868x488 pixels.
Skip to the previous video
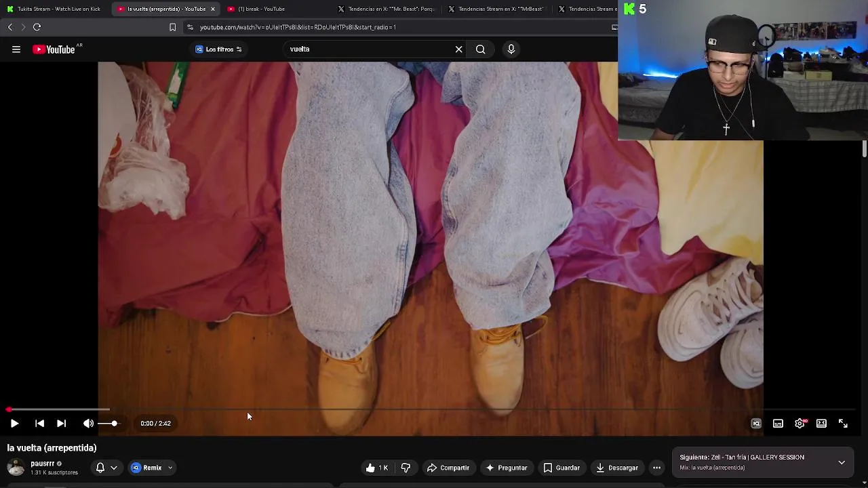point(39,424)
